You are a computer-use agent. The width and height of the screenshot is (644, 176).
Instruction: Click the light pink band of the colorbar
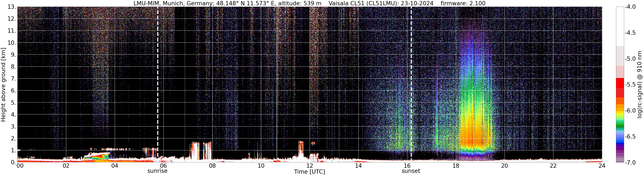[x=620, y=72]
